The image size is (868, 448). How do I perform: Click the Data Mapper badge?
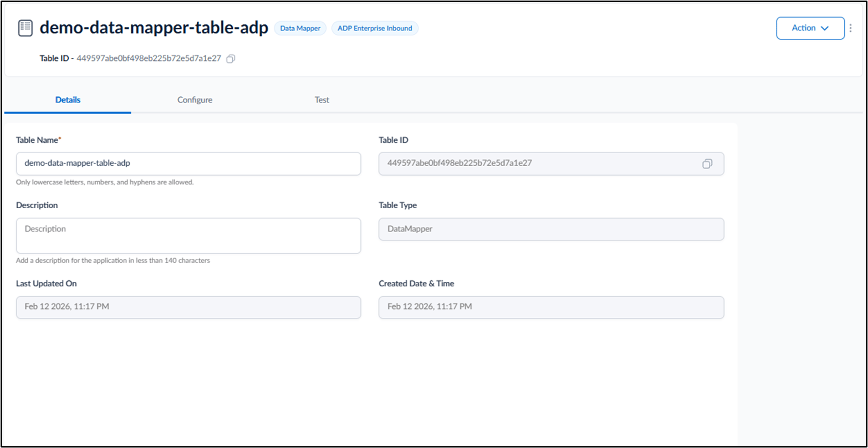300,28
